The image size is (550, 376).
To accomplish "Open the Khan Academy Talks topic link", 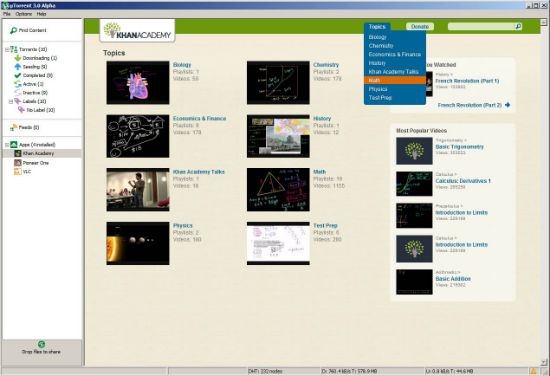I will 199,172.
